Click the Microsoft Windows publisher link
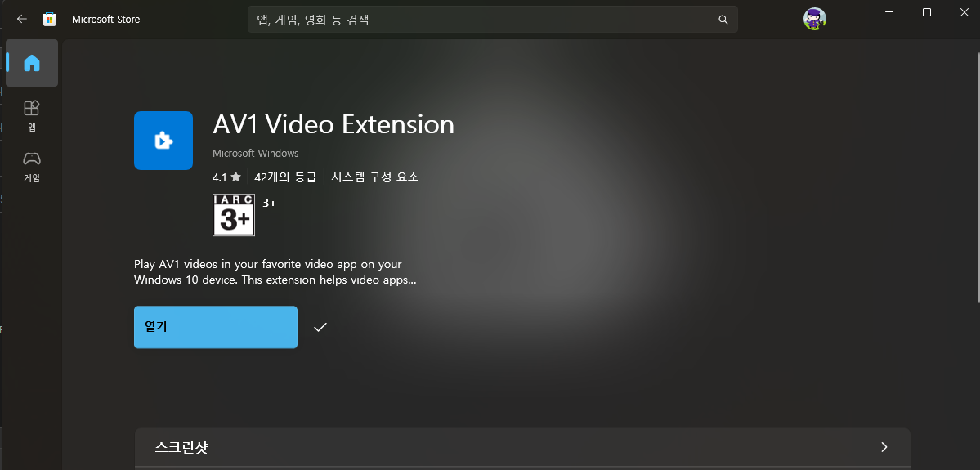The width and height of the screenshot is (980, 470). click(x=256, y=153)
